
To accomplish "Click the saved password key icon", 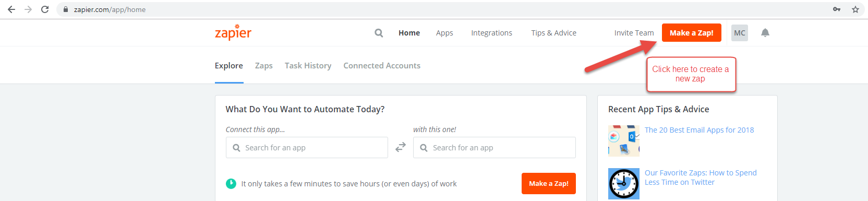I will pyautogui.click(x=837, y=9).
